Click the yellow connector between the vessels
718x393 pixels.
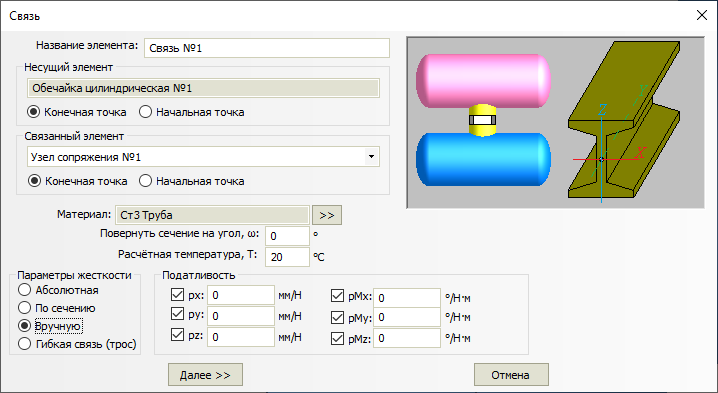click(483, 120)
